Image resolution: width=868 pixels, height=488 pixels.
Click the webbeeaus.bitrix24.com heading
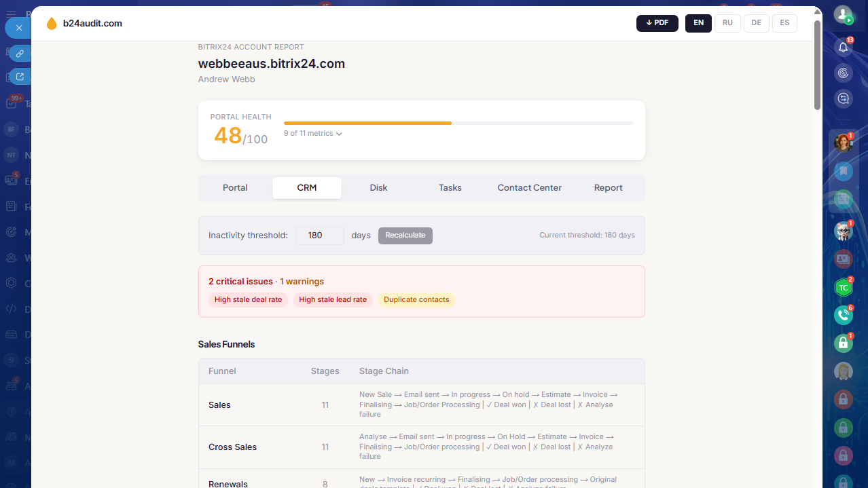[272, 64]
